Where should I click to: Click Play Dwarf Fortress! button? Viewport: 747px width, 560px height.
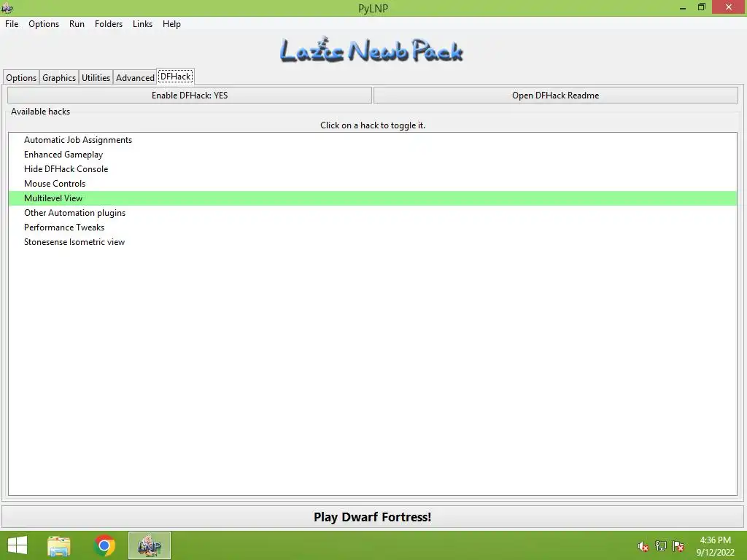point(373,517)
